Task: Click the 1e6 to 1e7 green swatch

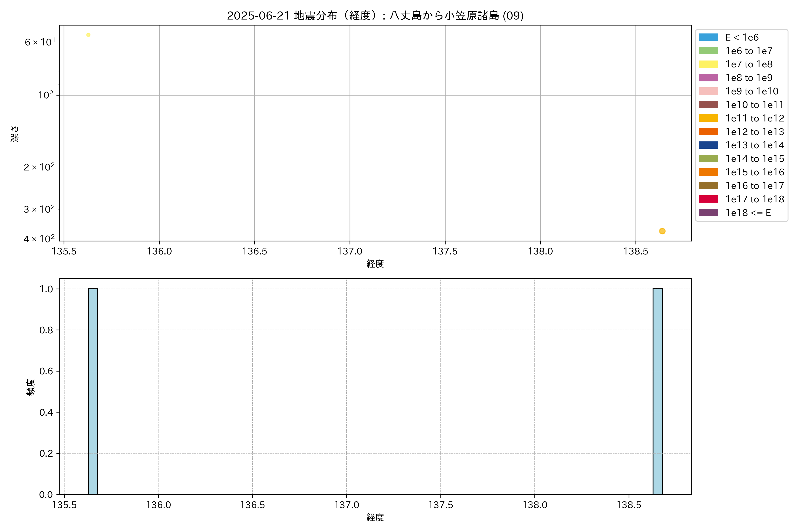Action: [x=708, y=51]
